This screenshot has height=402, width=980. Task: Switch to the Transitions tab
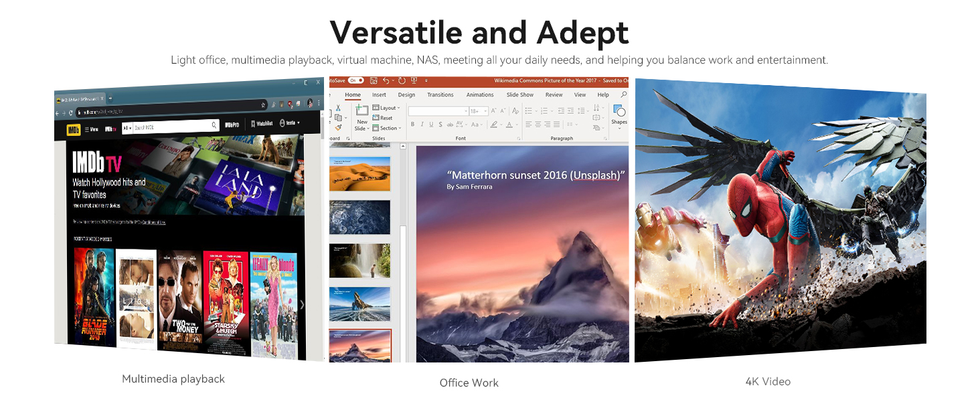(x=440, y=95)
